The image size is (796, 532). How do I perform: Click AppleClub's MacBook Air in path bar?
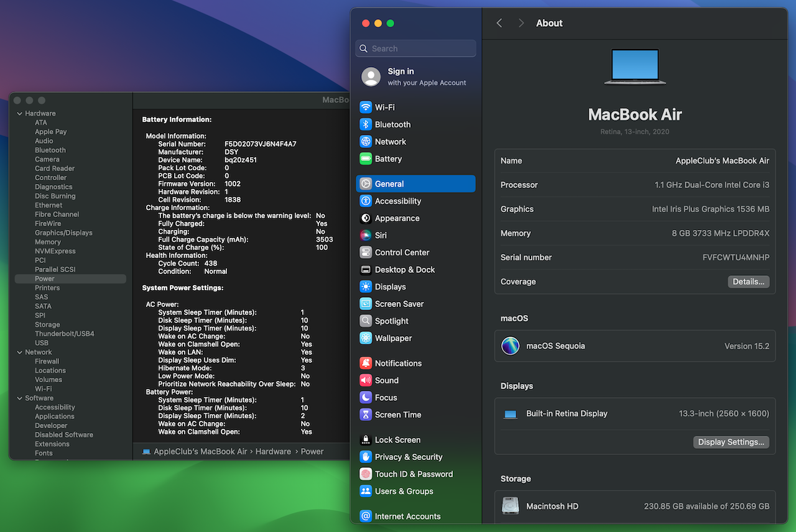point(200,452)
